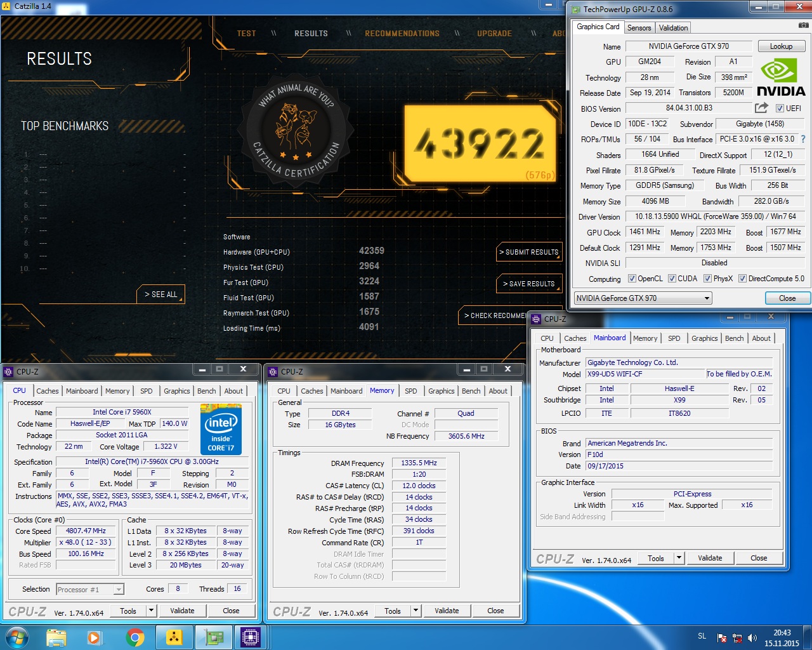Open the TEST tab in Catzilla

[x=246, y=34]
